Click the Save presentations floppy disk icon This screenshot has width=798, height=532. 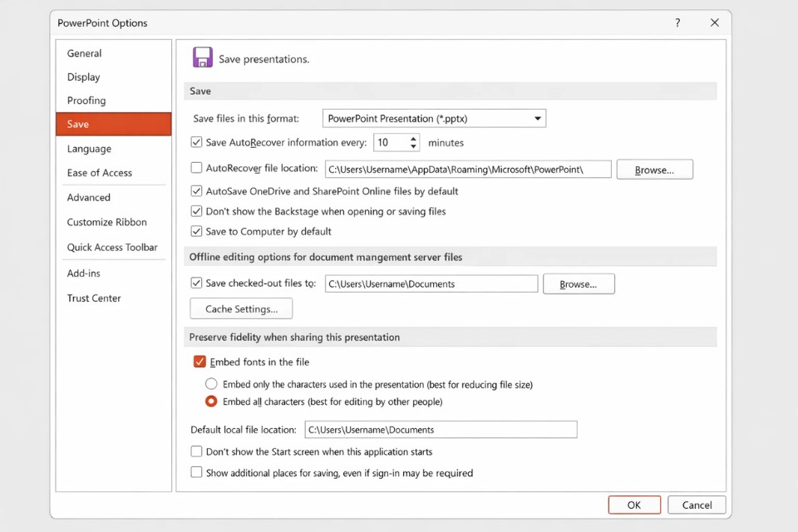coord(202,57)
